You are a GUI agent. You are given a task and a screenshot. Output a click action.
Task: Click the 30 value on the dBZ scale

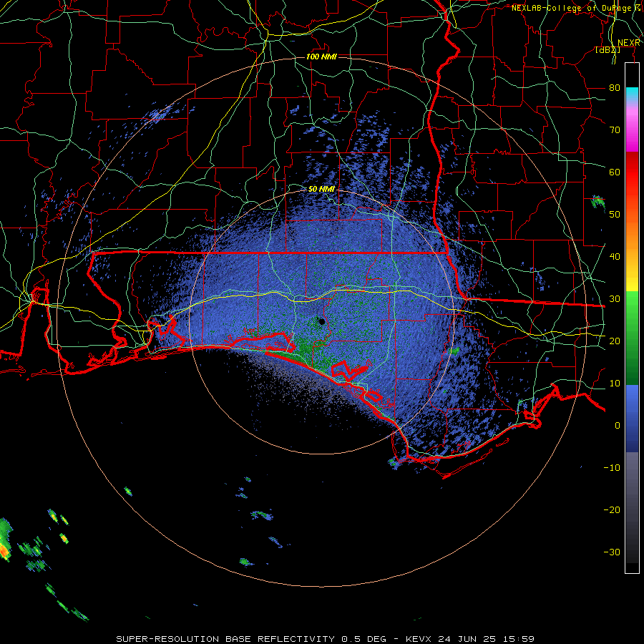[615, 299]
